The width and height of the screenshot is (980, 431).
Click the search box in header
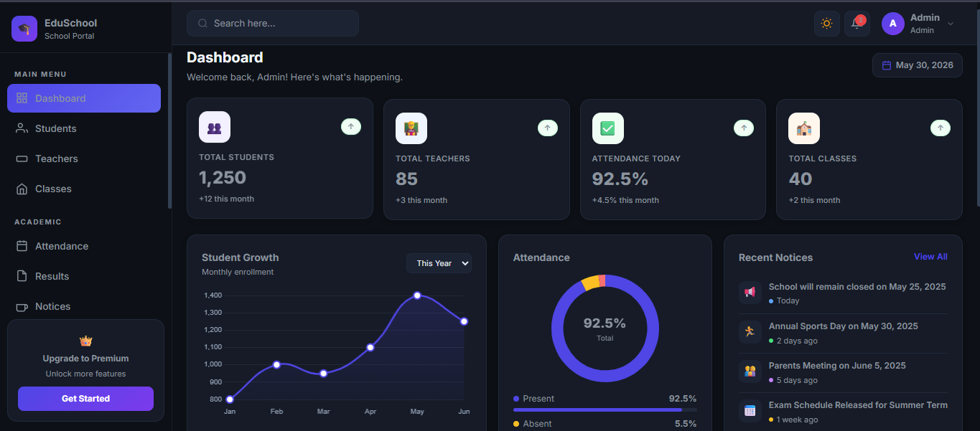[x=273, y=23]
